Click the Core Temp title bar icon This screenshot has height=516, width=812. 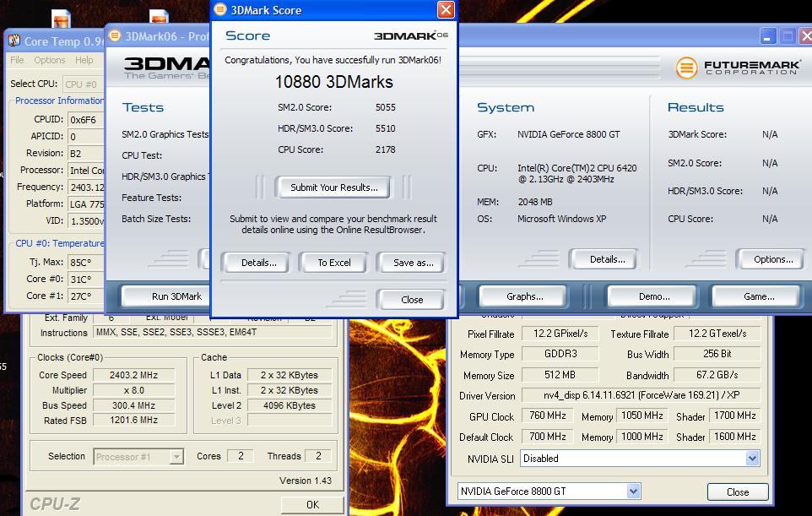(14, 41)
